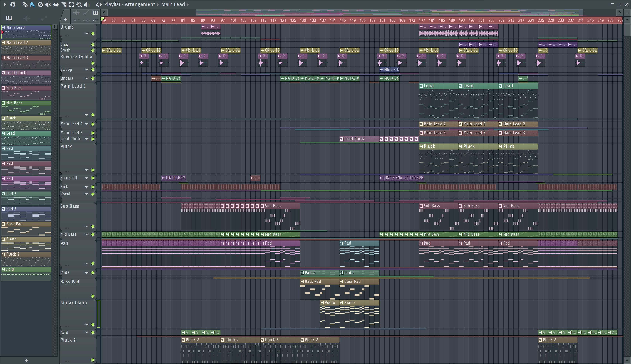Click the vertical scroll-down arrow
Viewport: 631px width, 364px height.
pos(627,360)
